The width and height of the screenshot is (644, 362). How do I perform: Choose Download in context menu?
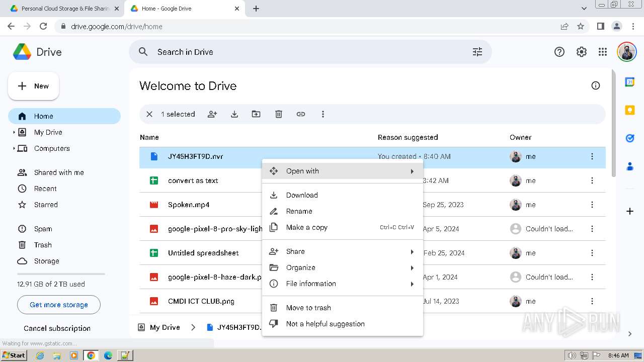click(343, 195)
